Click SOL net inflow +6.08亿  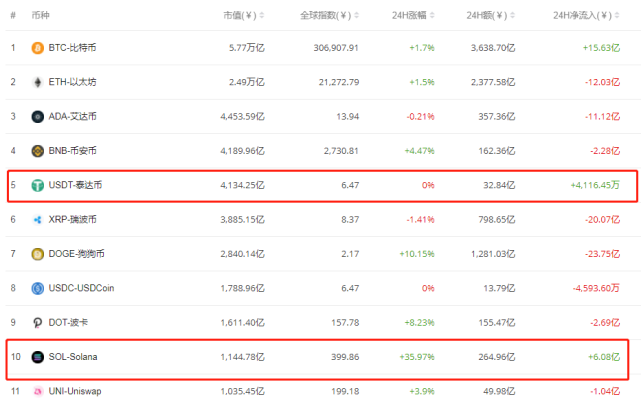tap(604, 357)
